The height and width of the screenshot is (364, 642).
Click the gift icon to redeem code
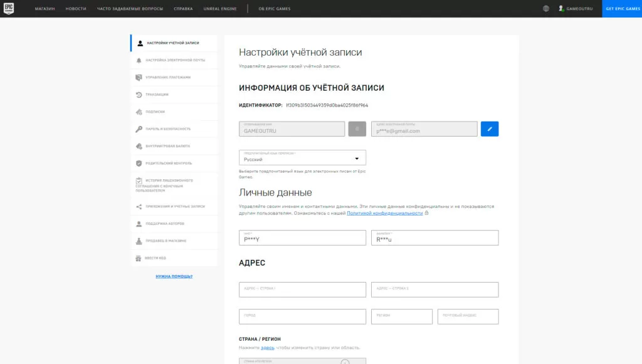[140, 258]
